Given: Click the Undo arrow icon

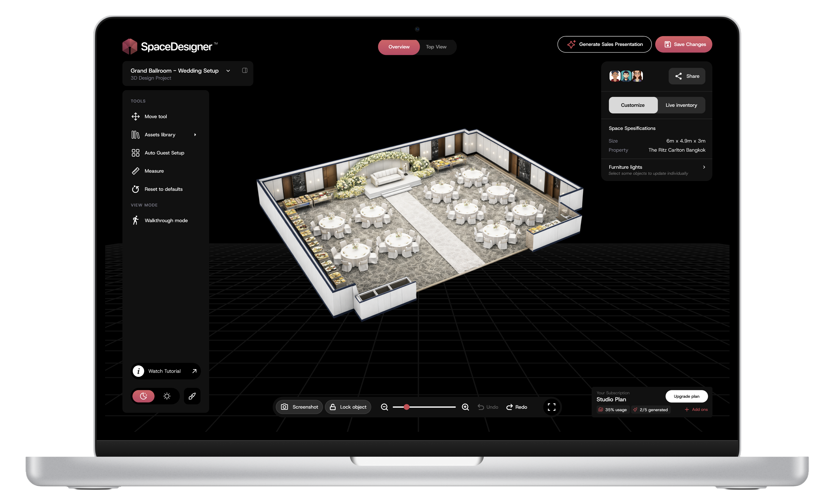Looking at the screenshot, I should coord(481,407).
